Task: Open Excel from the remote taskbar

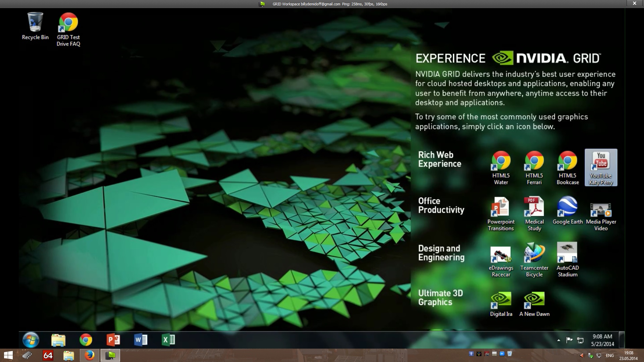Action: click(168, 340)
